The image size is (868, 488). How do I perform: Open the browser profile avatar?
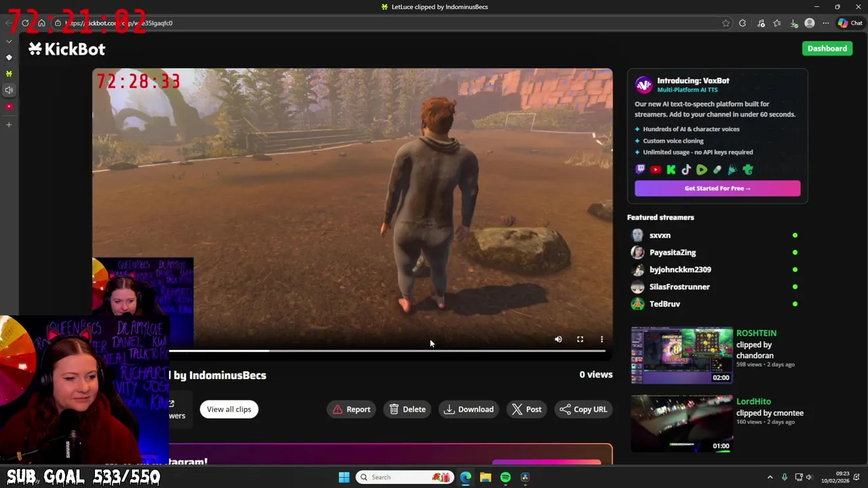tap(809, 23)
